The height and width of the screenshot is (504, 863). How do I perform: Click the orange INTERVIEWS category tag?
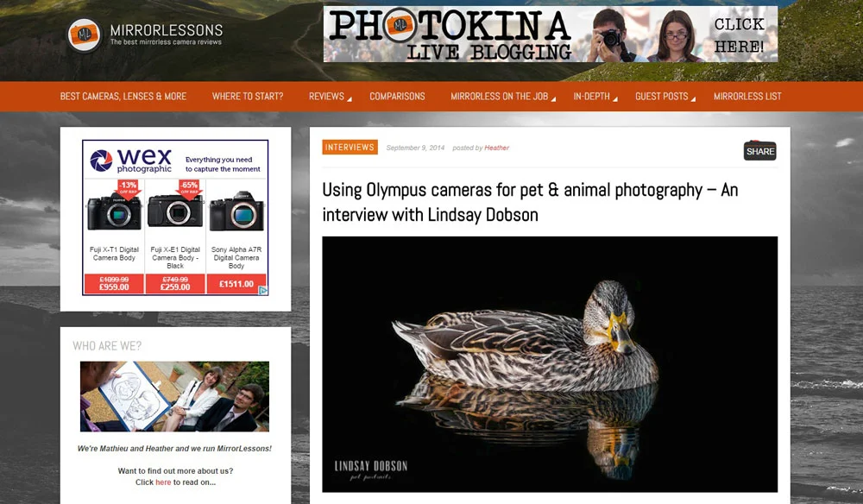point(350,148)
